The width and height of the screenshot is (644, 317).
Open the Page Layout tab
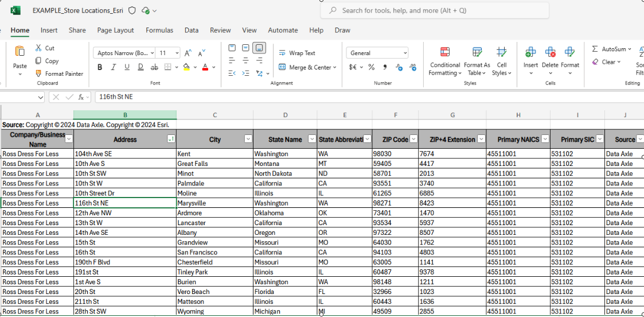point(115,30)
